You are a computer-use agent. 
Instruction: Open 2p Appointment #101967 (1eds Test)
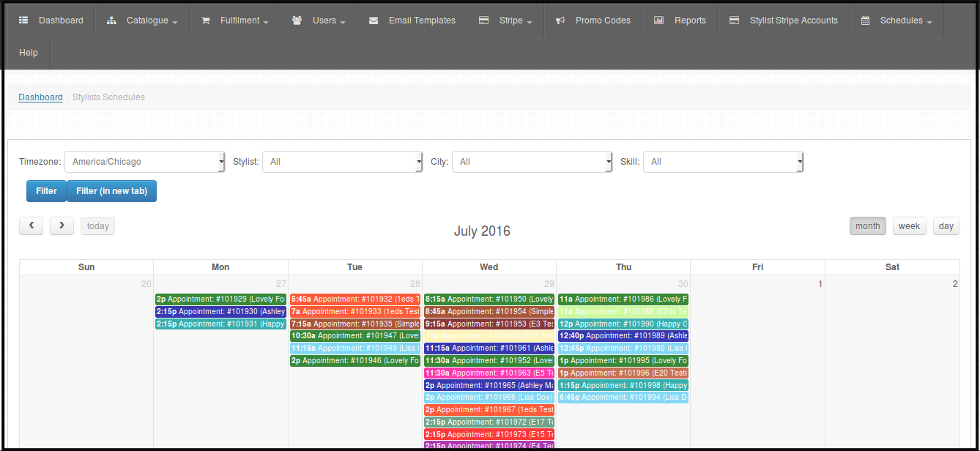pos(489,410)
